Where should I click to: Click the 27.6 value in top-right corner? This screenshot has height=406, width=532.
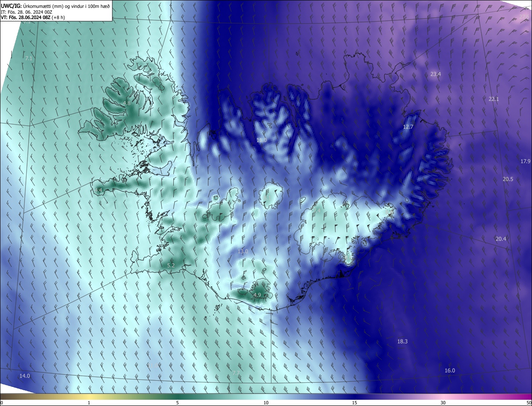pos(524,17)
